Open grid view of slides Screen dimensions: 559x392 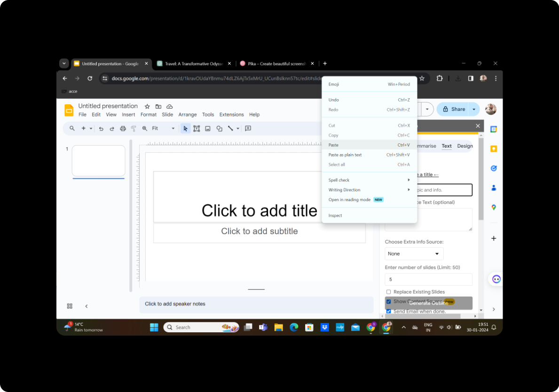coord(70,306)
